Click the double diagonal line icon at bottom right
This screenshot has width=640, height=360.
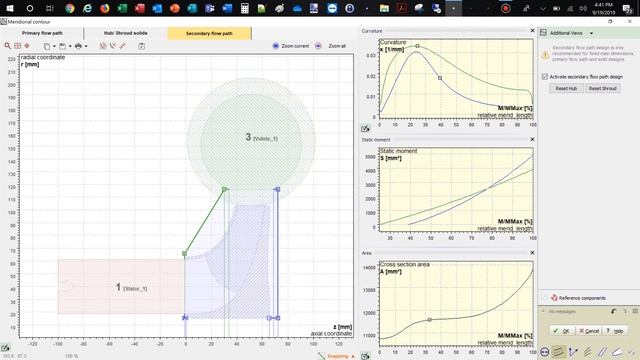pos(602,351)
